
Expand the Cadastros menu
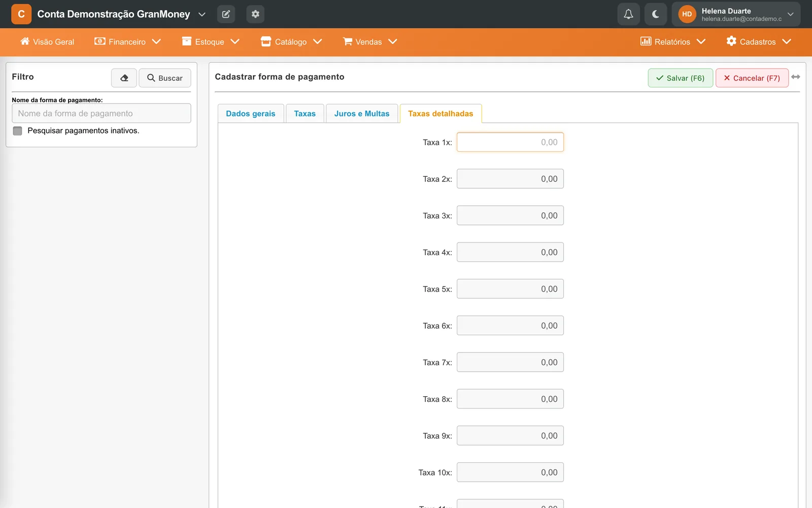(x=759, y=42)
